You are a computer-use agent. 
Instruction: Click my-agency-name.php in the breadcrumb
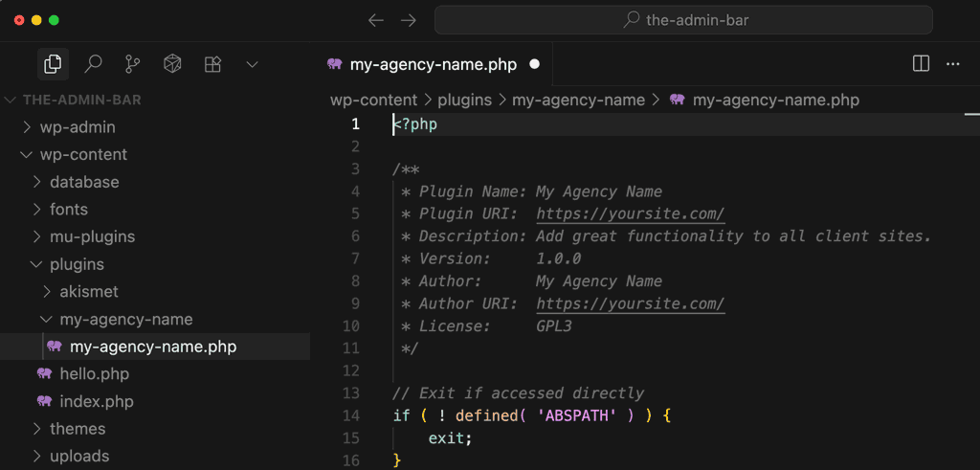pyautogui.click(x=776, y=100)
